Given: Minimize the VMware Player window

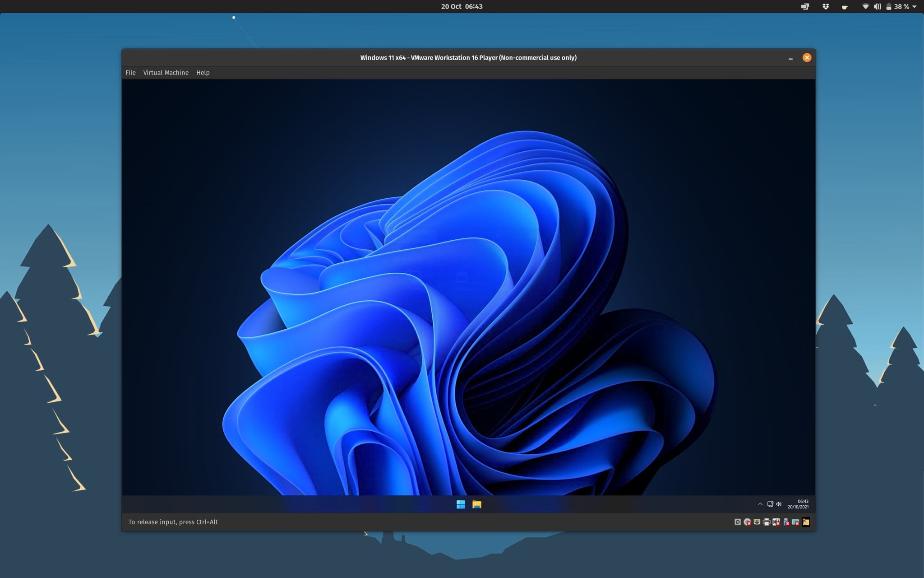Looking at the screenshot, I should click(x=790, y=58).
